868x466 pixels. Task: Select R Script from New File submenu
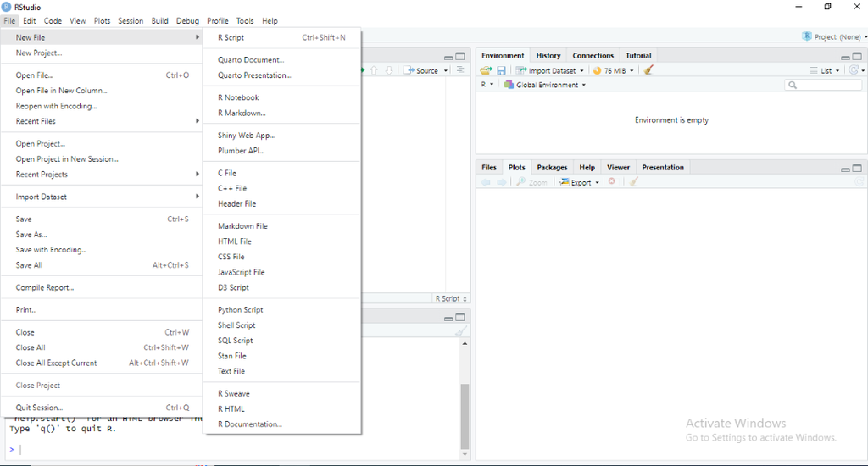click(x=281, y=37)
